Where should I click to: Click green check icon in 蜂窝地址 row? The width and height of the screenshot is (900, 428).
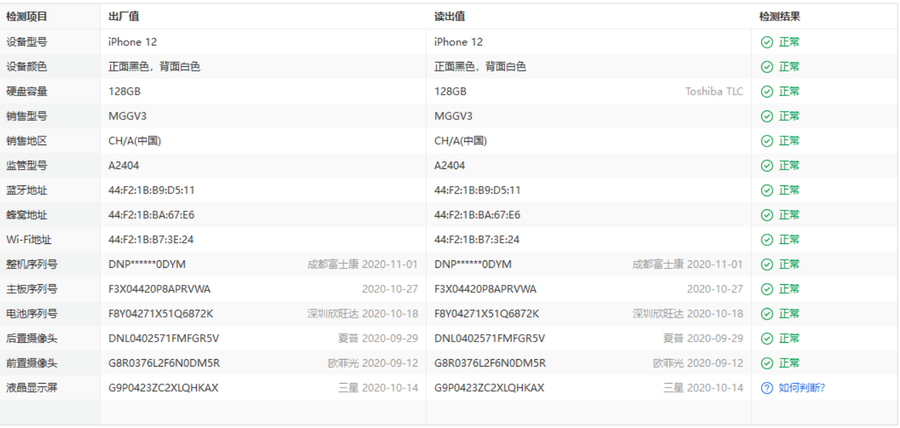[x=767, y=215]
